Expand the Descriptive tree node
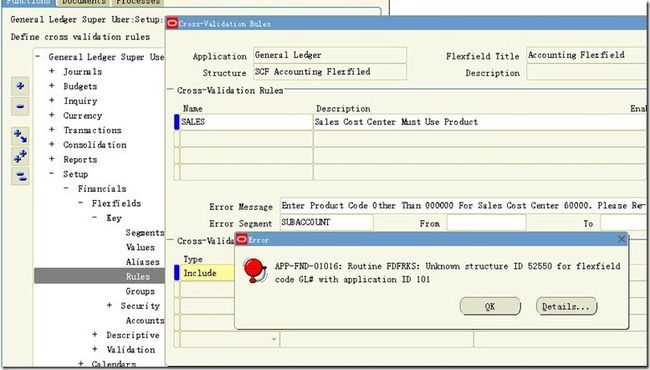 (x=95, y=335)
